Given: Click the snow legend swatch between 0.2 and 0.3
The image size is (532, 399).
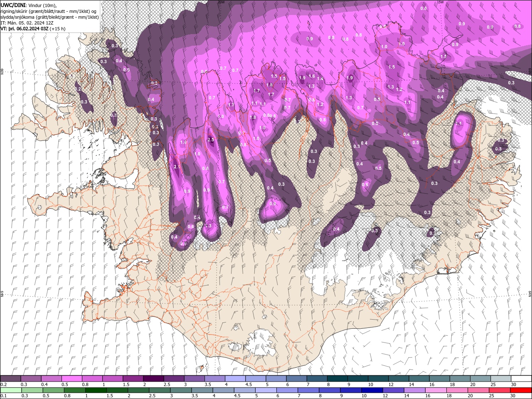Looking at the screenshot, I should (x=10, y=378).
